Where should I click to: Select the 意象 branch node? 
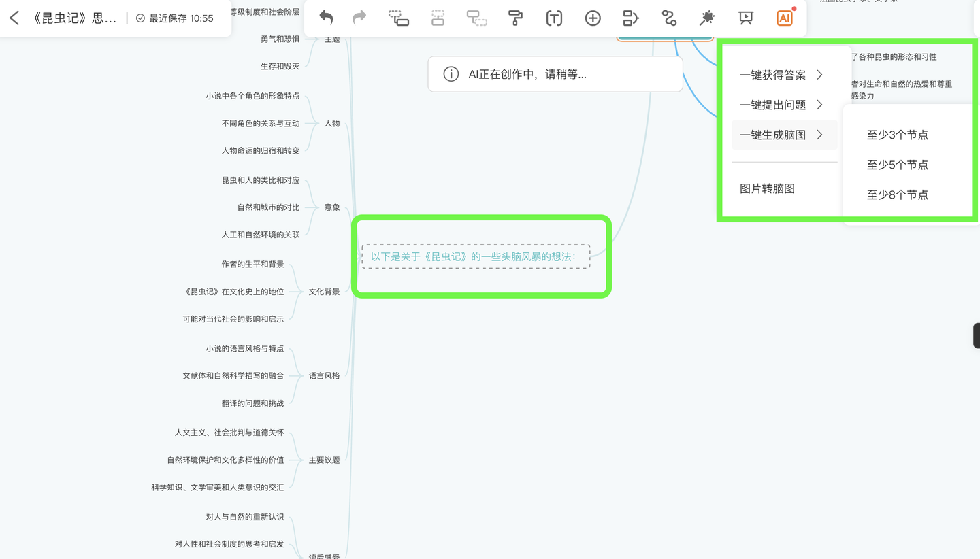pyautogui.click(x=331, y=207)
